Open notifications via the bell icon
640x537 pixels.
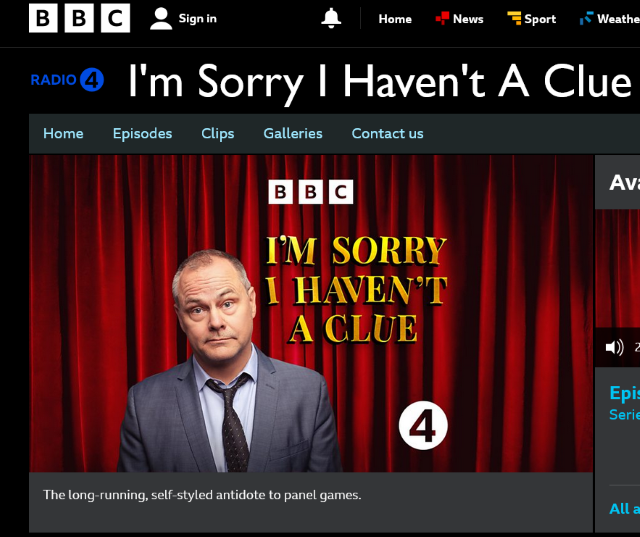pyautogui.click(x=331, y=18)
